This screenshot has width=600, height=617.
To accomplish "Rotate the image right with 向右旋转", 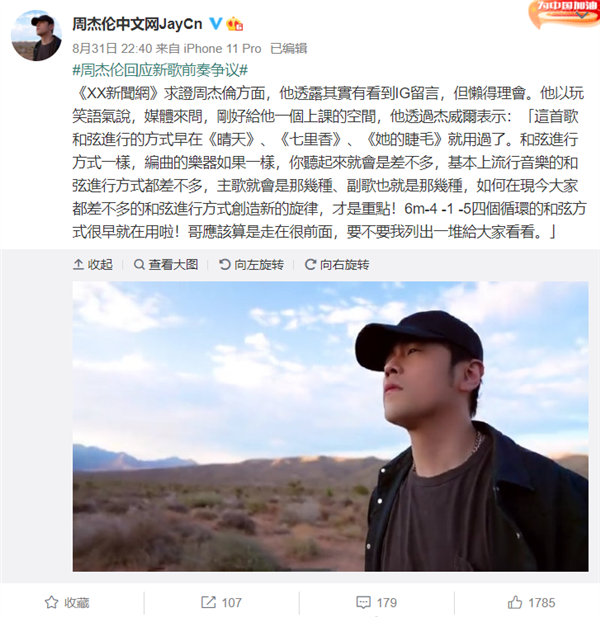I will click(x=337, y=264).
